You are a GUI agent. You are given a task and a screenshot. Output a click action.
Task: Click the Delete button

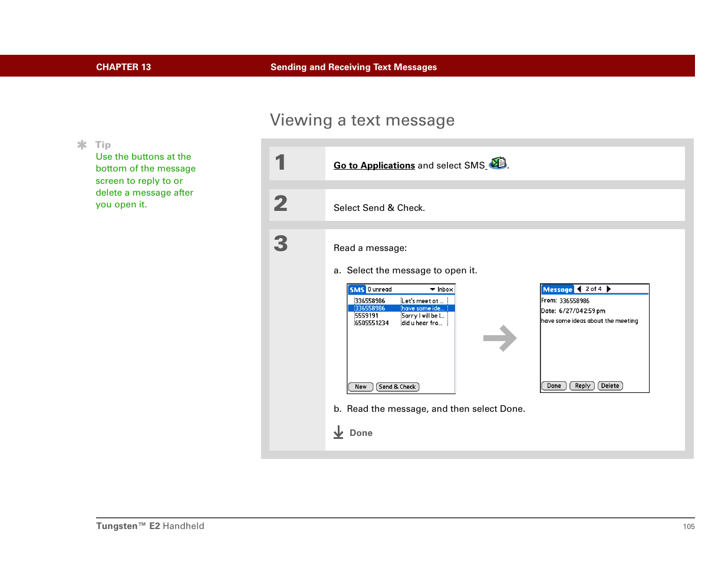[x=610, y=386]
